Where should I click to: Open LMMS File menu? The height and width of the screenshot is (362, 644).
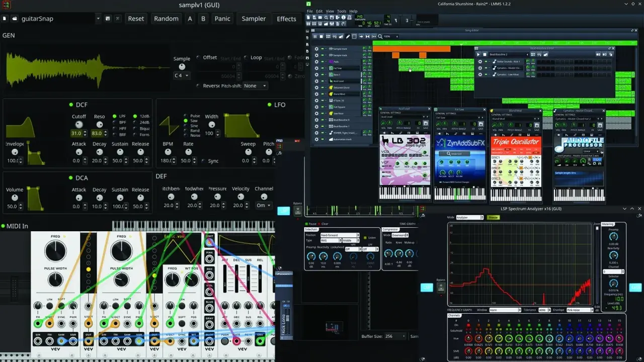click(x=309, y=11)
